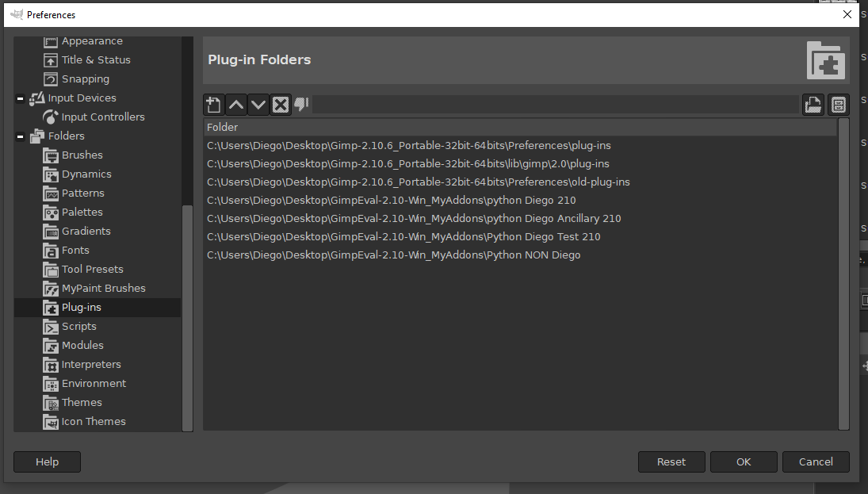Image resolution: width=868 pixels, height=494 pixels.
Task: Select the Appearance preferences page
Action: [x=92, y=41]
